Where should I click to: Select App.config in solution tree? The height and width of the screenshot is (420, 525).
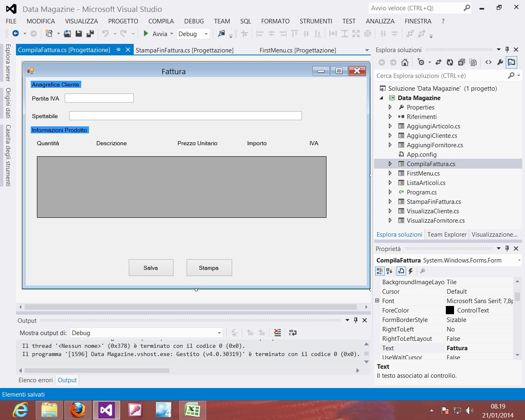point(421,154)
